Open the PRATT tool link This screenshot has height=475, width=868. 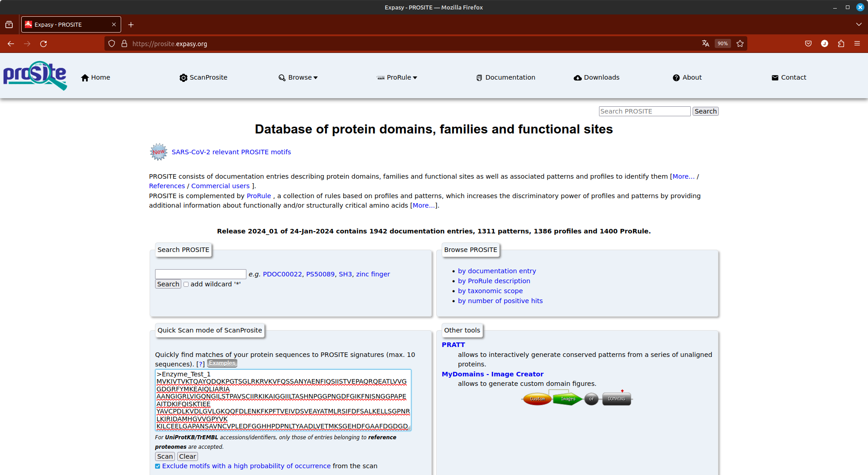(x=453, y=345)
